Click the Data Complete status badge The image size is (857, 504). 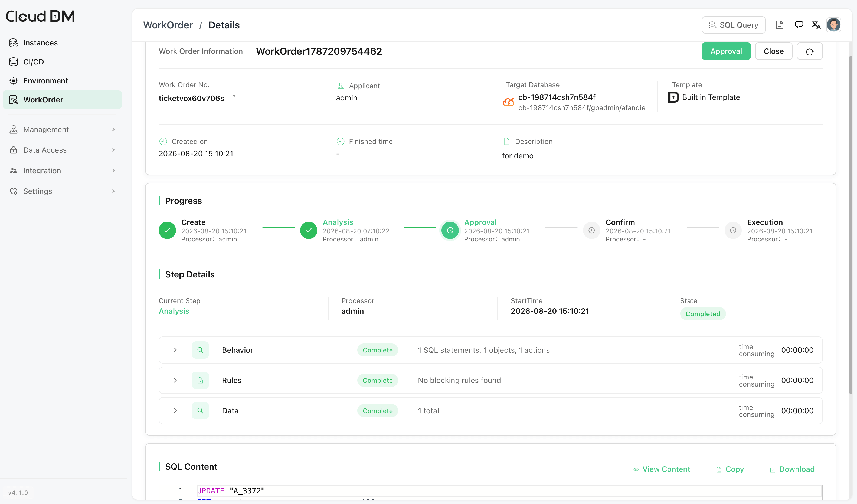point(378,410)
